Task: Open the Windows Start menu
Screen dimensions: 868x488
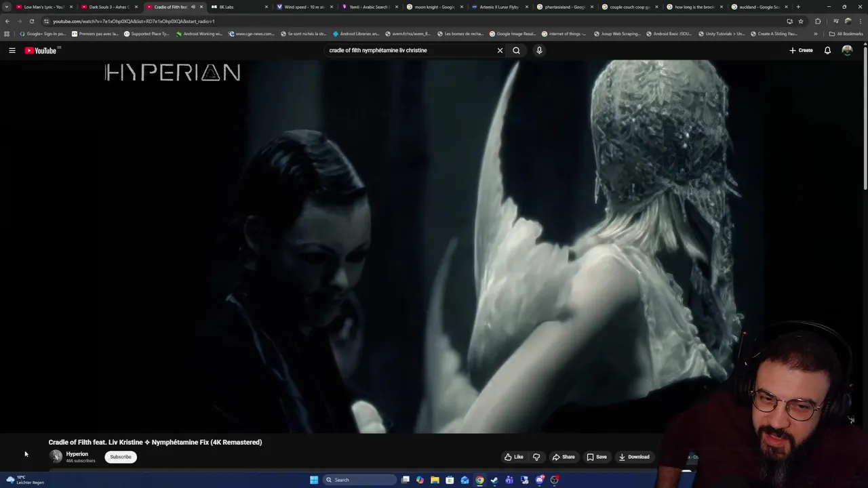Action: coord(314,480)
